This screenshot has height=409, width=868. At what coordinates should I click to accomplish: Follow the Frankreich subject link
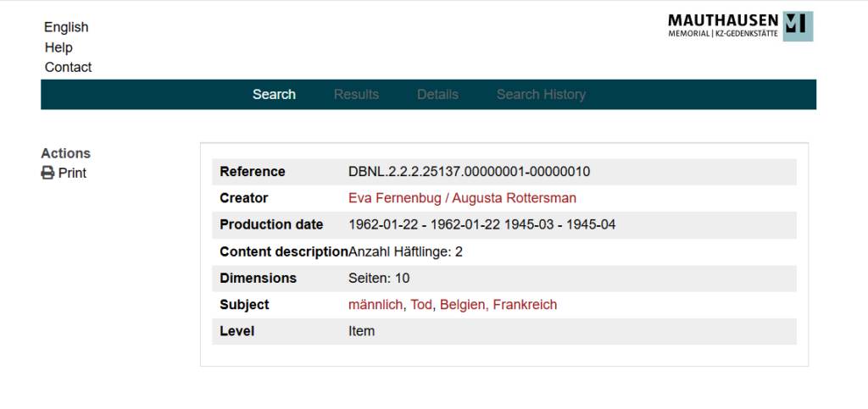coord(525,305)
